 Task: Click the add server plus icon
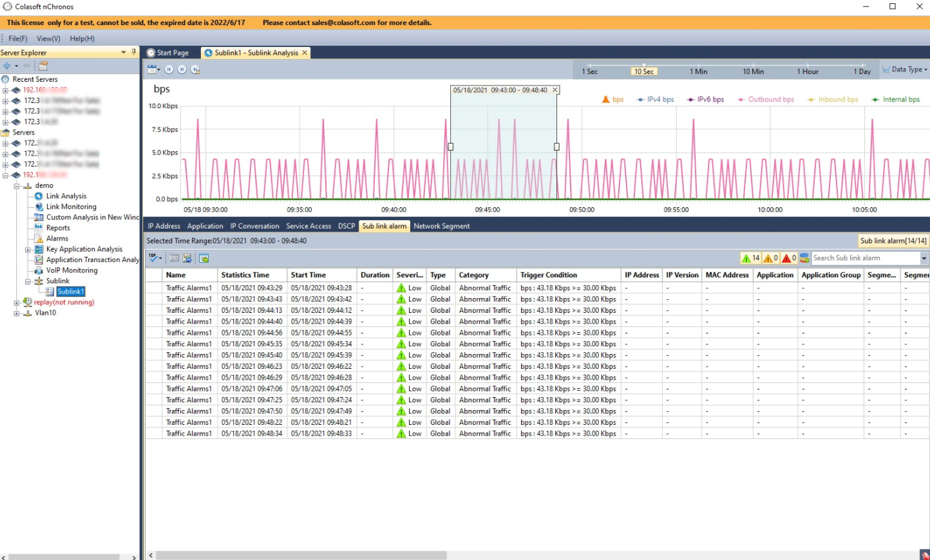[6, 66]
